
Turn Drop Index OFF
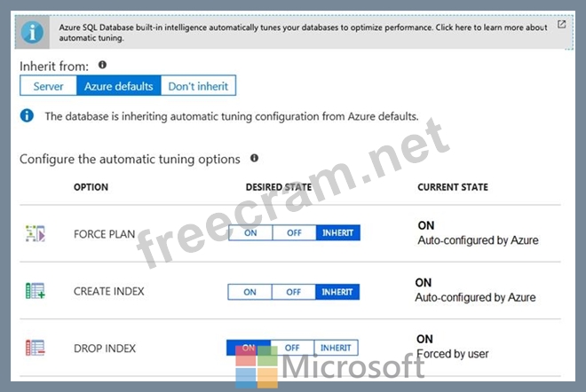(x=292, y=348)
